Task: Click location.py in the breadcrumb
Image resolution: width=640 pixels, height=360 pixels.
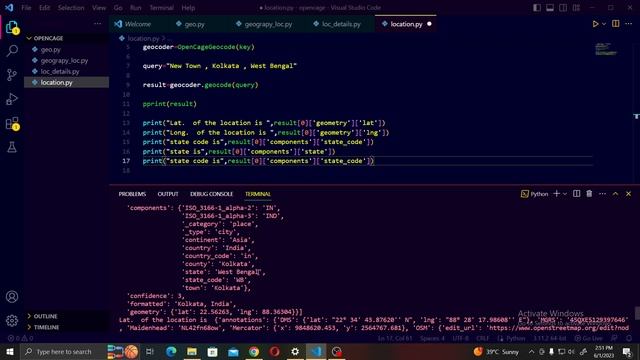Action: click(143, 38)
